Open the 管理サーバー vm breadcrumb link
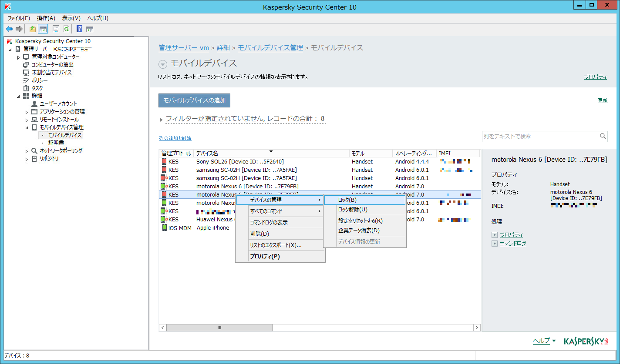Viewport: 620px width, 364px height. point(184,48)
